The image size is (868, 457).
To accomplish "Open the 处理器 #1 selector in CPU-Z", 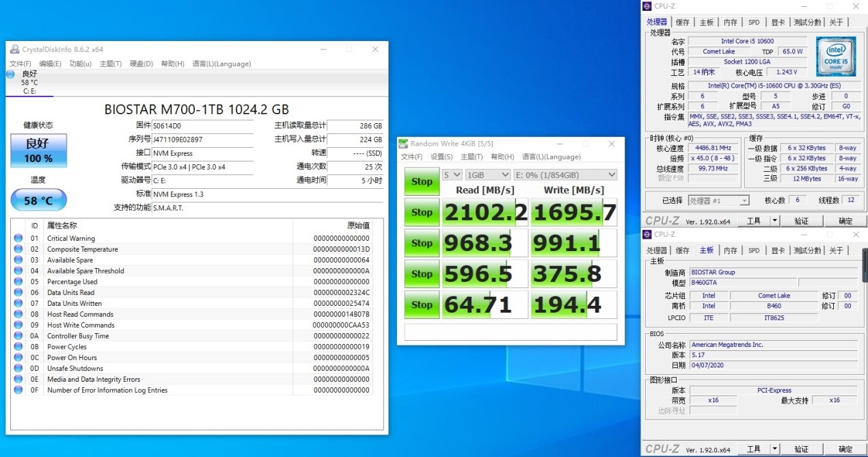I will point(718,200).
